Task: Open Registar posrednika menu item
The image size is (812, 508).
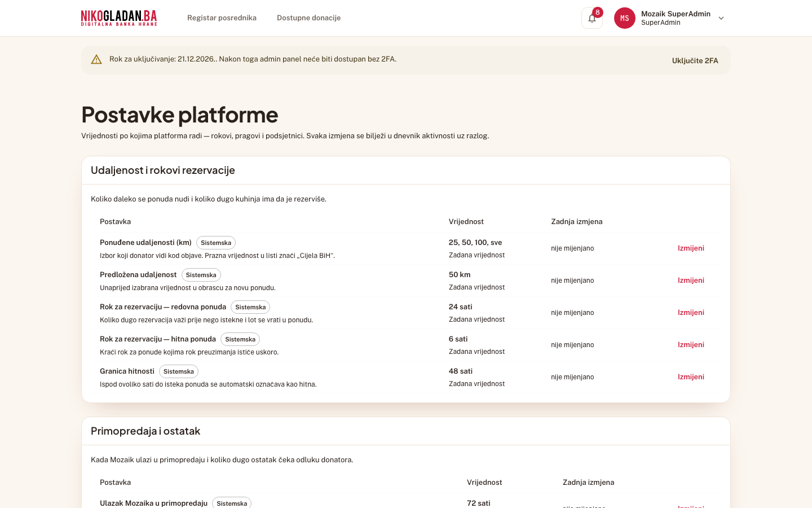Action: click(x=222, y=18)
